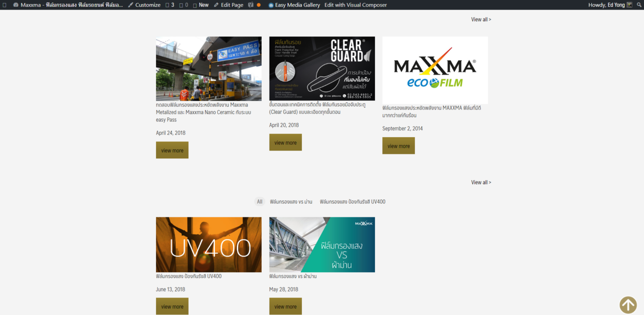The width and height of the screenshot is (644, 315).
Task: Click view more under June 13, 2018
Action: (172, 306)
